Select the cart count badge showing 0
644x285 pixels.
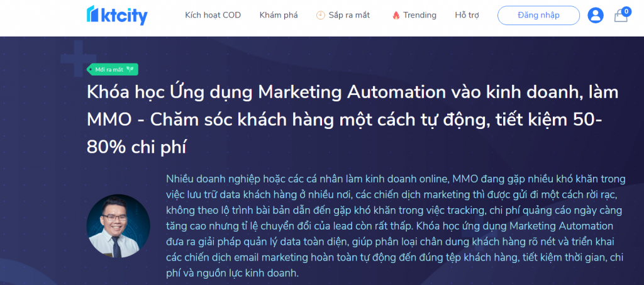point(626,11)
